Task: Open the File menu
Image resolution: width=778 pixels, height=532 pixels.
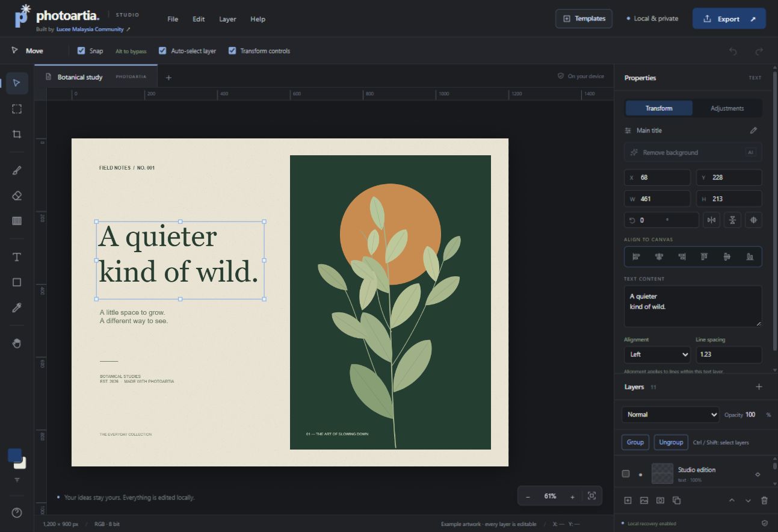Action: [173, 19]
